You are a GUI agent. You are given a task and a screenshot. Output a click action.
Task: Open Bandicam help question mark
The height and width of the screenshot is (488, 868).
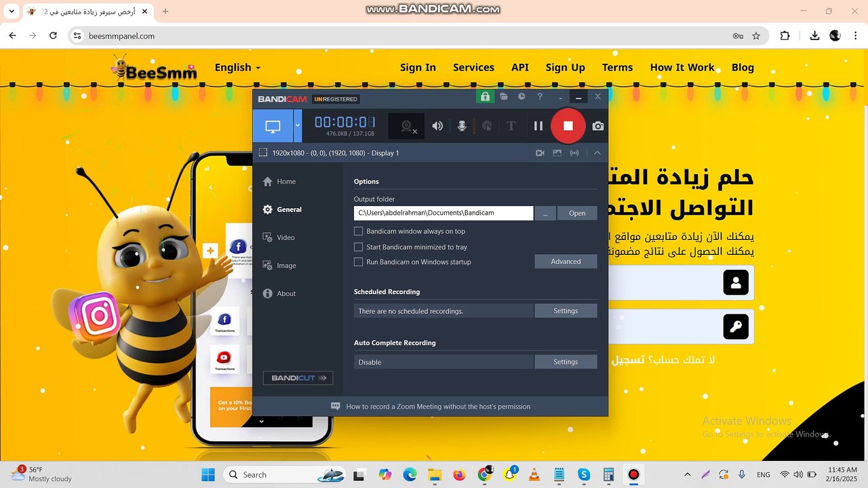click(540, 97)
